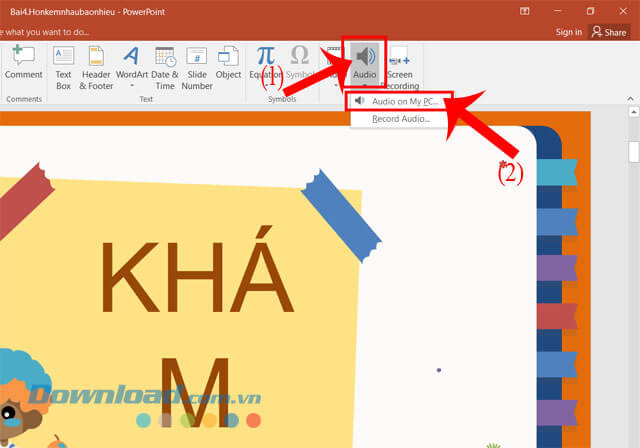Open the WordArt gallery
This screenshot has height=448, width=640.
click(x=131, y=66)
